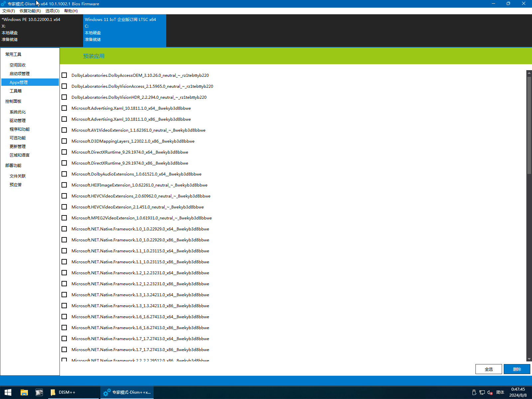
Task: Select the NET.Native.Framework.1.2 x86 row text
Action: pos(140,284)
